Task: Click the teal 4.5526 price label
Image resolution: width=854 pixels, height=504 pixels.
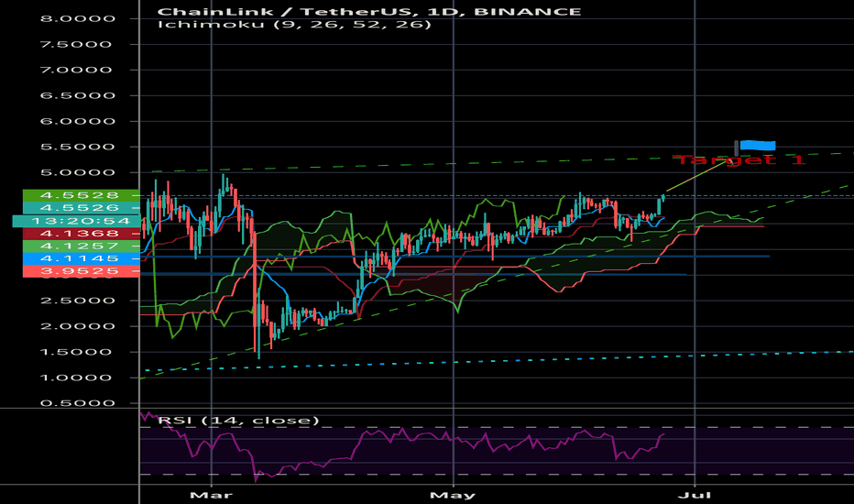Action: [x=82, y=208]
